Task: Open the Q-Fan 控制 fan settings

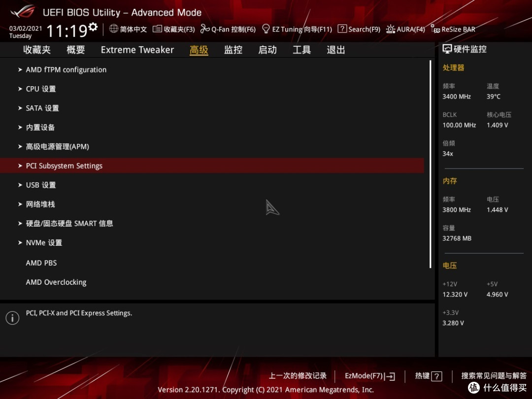Action: [228, 29]
